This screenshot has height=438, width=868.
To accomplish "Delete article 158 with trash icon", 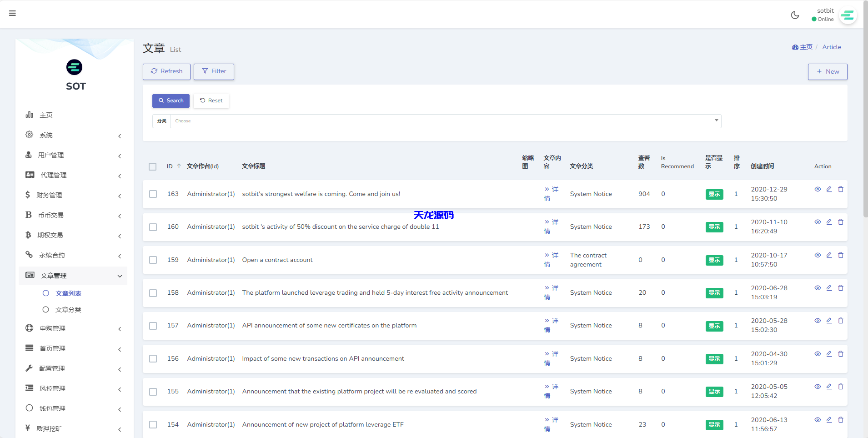I will click(841, 288).
